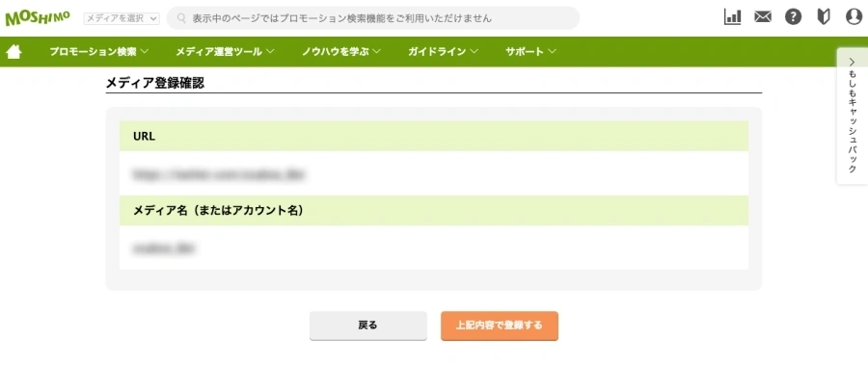Screen dimensions: 868x366
Task: Open the question mark help icon
Action: 794,17
